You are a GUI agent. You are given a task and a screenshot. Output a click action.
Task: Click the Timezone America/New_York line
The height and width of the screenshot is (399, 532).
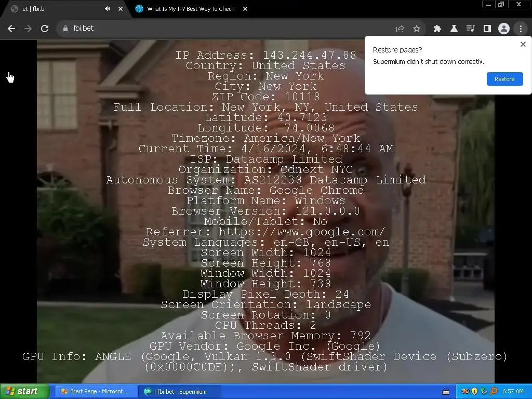[x=265, y=138]
